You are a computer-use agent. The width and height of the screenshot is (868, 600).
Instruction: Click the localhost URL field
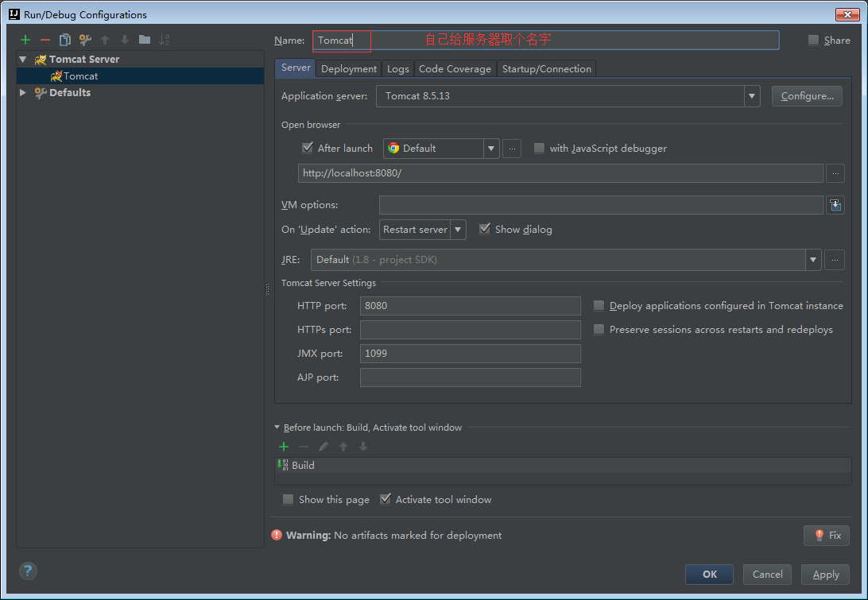(x=560, y=173)
